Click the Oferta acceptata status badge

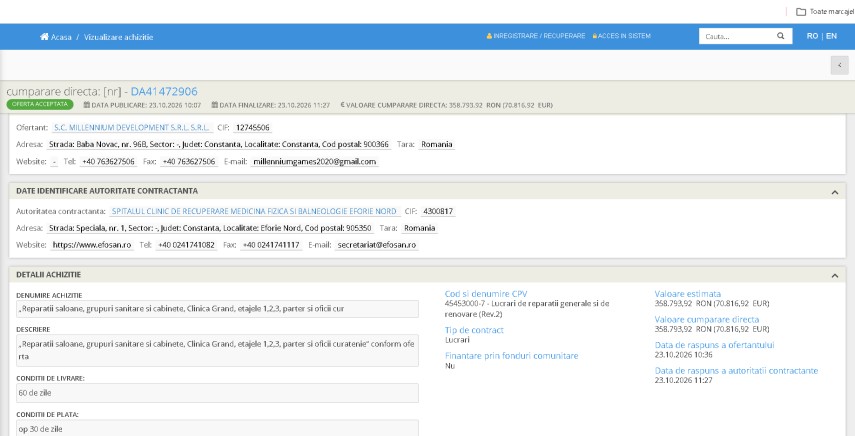(x=40, y=104)
